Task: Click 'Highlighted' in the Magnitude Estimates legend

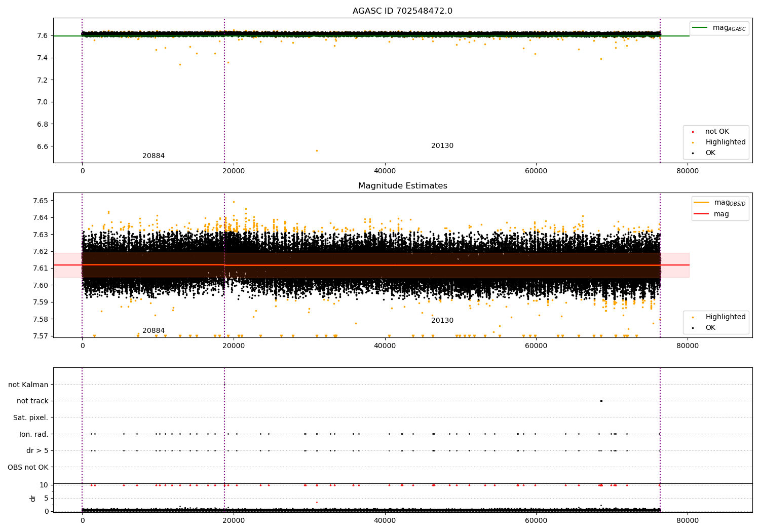Action: [725, 317]
